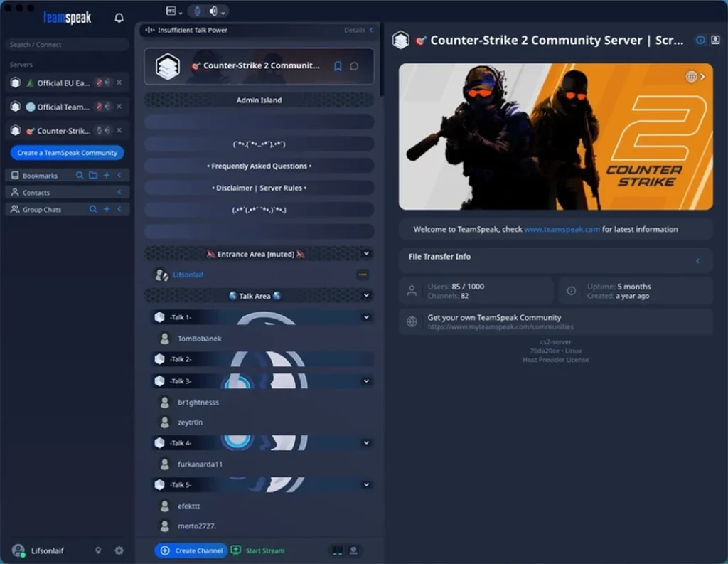The height and width of the screenshot is (564, 728).
Task: Click the Search / Connect field
Action: (x=68, y=45)
